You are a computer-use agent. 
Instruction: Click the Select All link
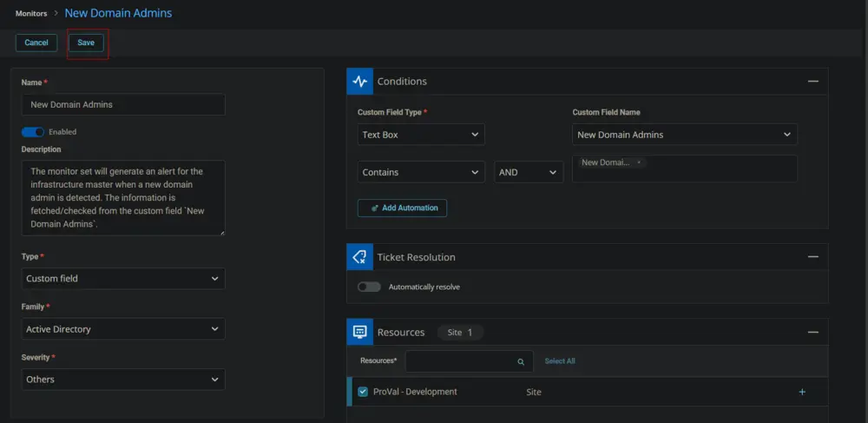pyautogui.click(x=560, y=361)
